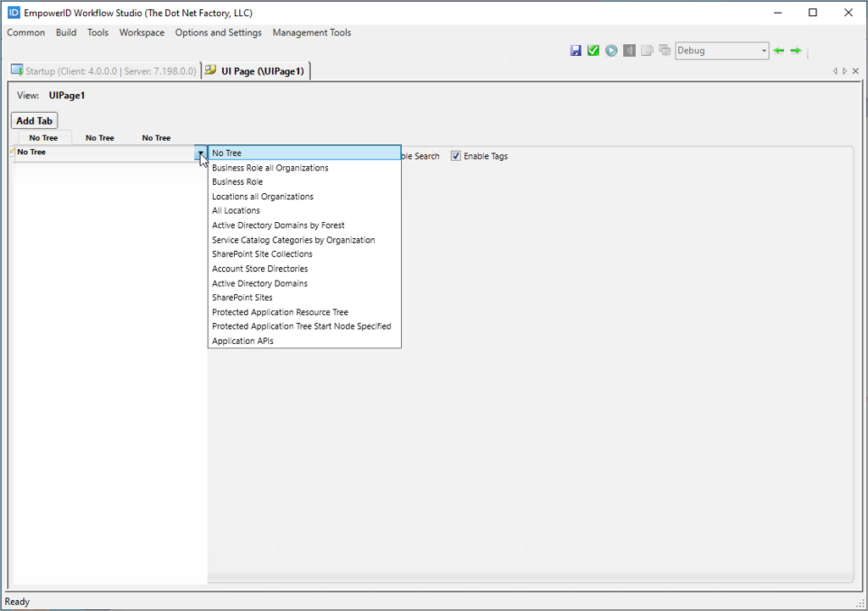The height and width of the screenshot is (611, 868).
Task: Click the blue floppy disk Save icon
Action: [576, 51]
